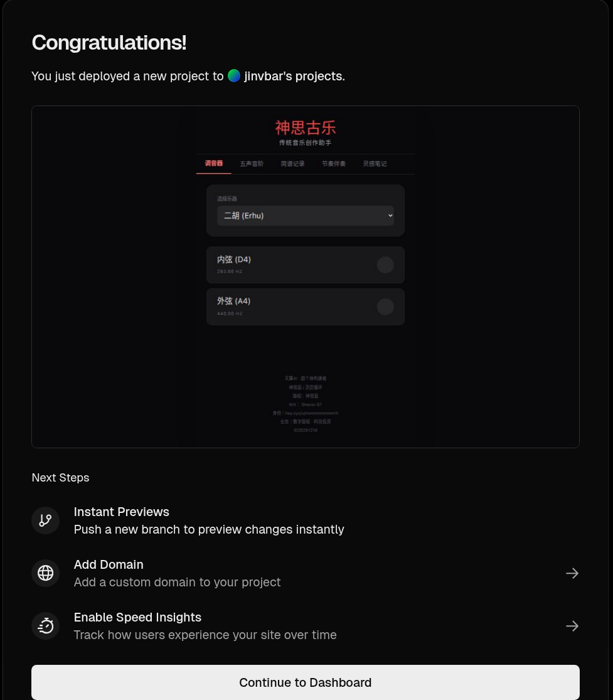The height and width of the screenshot is (700, 613).
Task: Click the Instant Previews branch icon
Action: tap(46, 520)
